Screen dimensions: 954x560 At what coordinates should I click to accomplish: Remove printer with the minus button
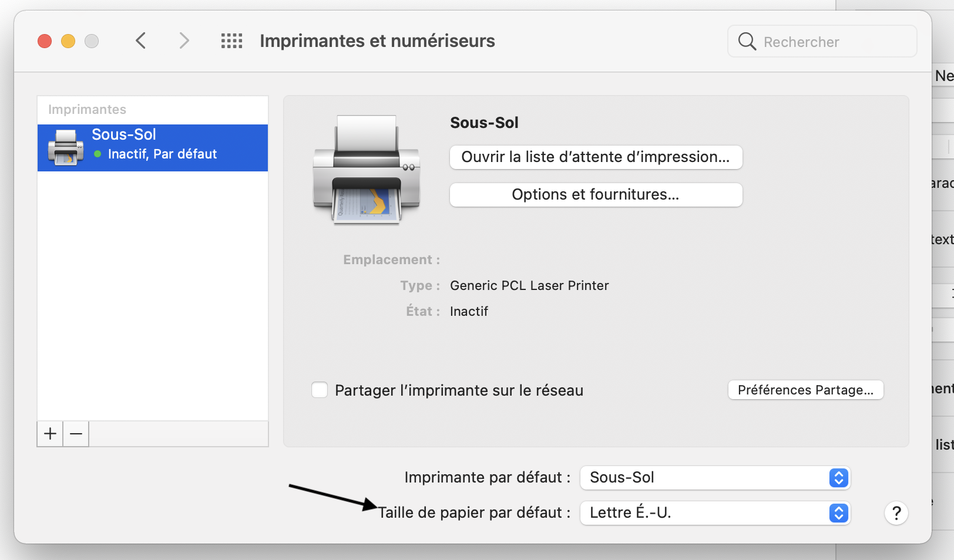click(76, 434)
